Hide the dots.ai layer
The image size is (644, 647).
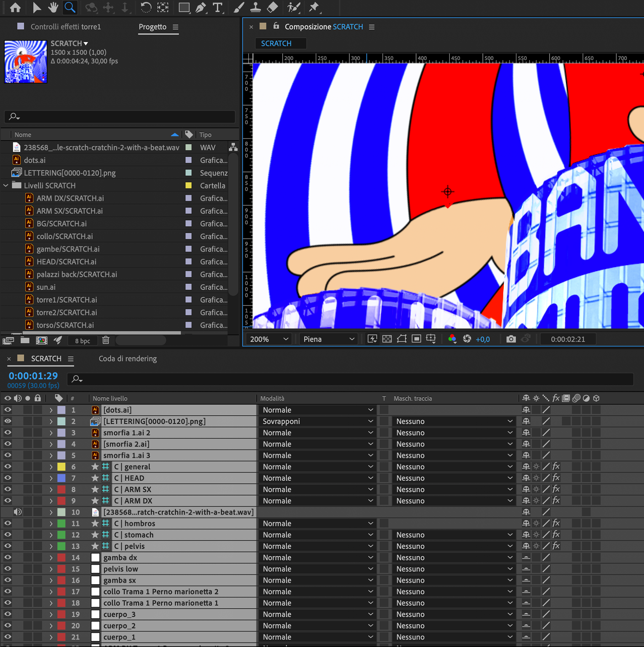click(x=8, y=410)
